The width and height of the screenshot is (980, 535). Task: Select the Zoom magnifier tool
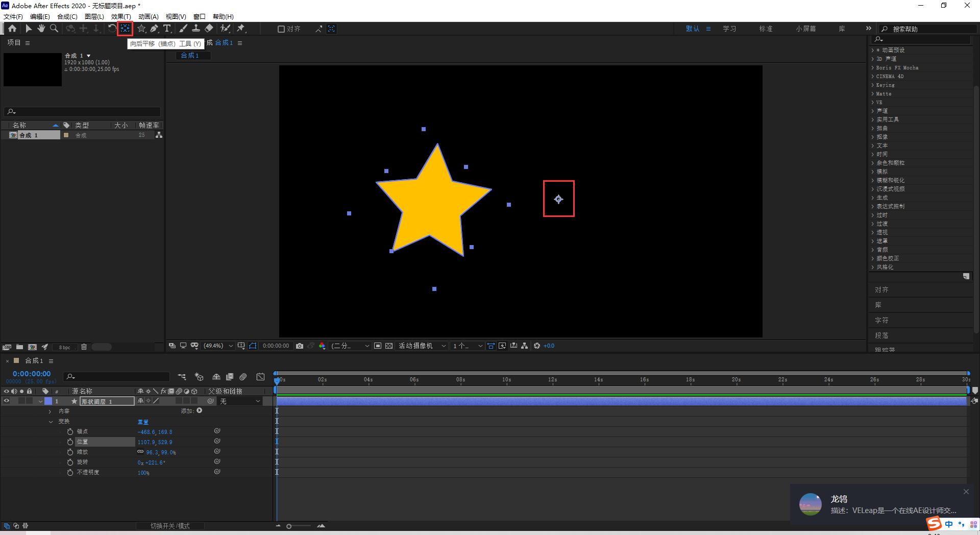point(54,29)
